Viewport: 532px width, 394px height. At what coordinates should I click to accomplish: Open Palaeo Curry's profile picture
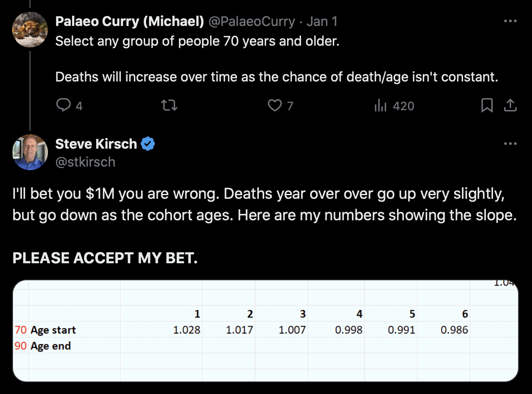click(30, 30)
